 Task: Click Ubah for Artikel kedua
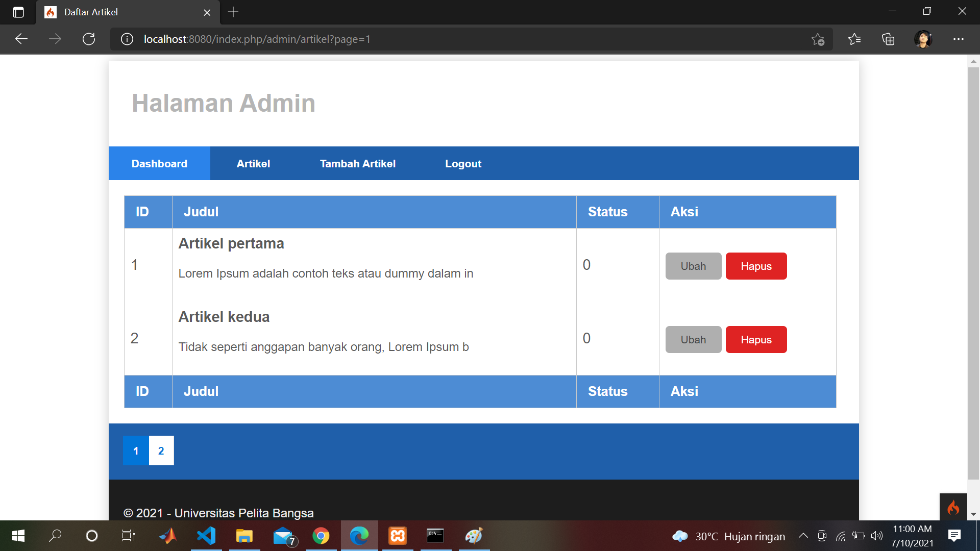coord(693,339)
